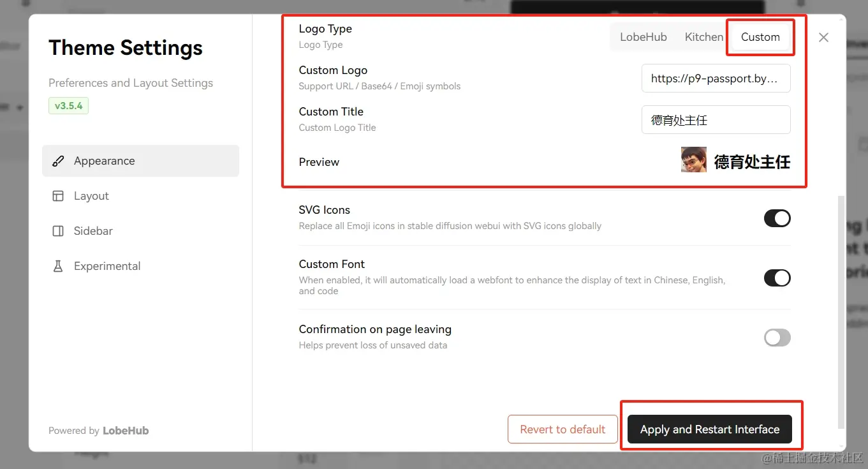Select LobeHub logo type

pos(644,37)
